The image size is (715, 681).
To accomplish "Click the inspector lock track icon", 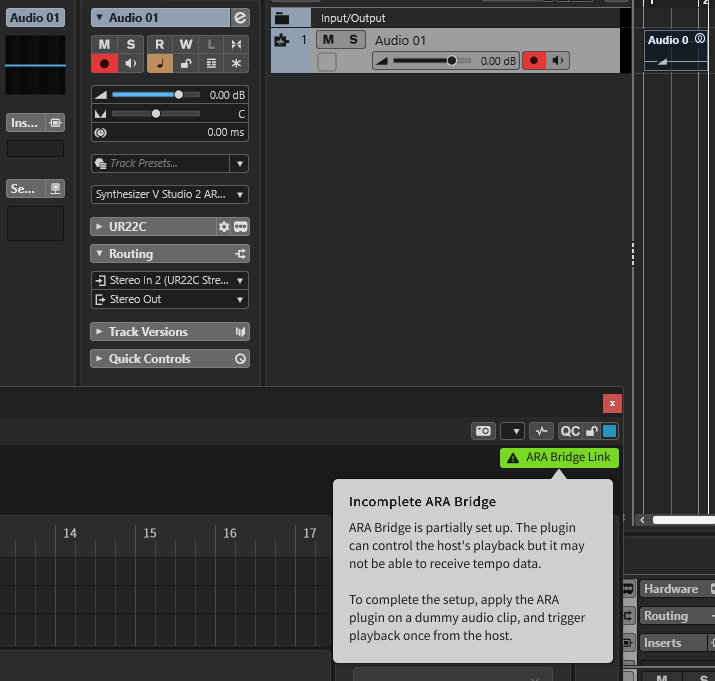I will 185,63.
